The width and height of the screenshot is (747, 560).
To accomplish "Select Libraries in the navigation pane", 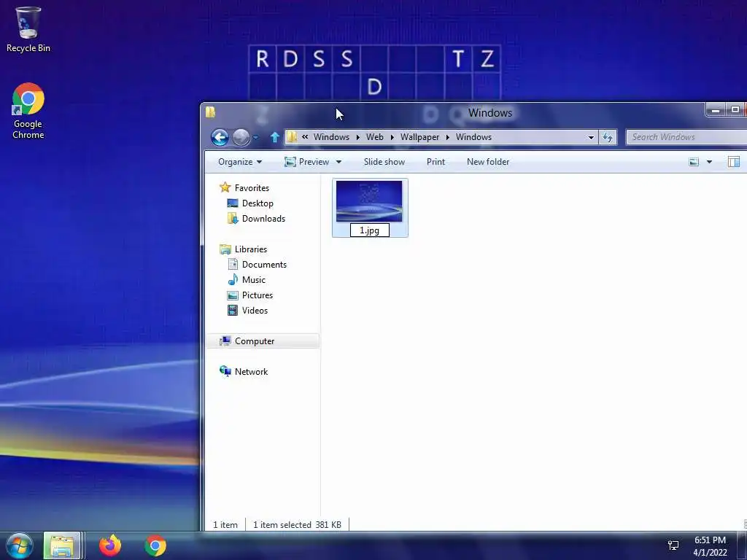I will (251, 249).
